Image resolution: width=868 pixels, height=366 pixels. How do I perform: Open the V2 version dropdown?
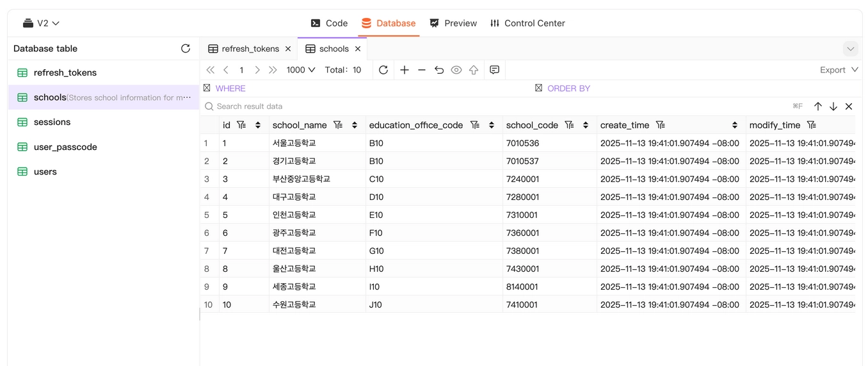42,23
